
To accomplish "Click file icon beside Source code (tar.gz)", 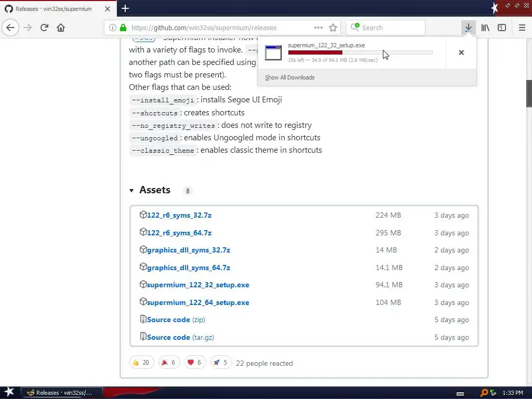I will click(x=143, y=337).
